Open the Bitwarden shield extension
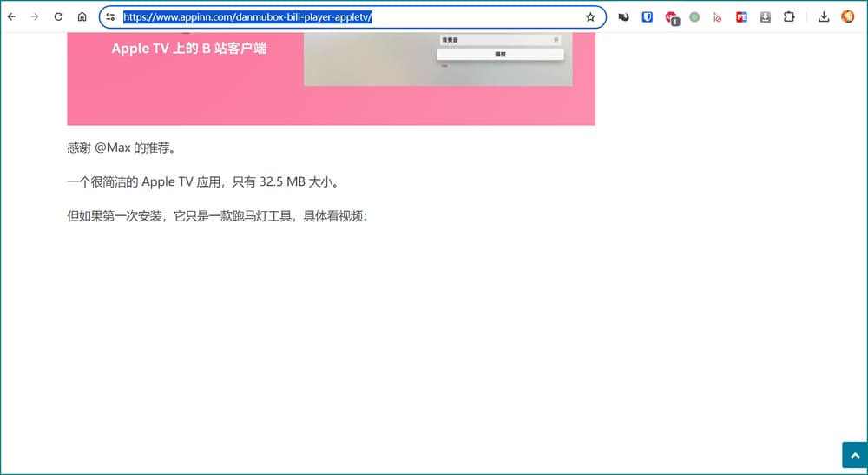This screenshot has width=868, height=475. pos(648,16)
